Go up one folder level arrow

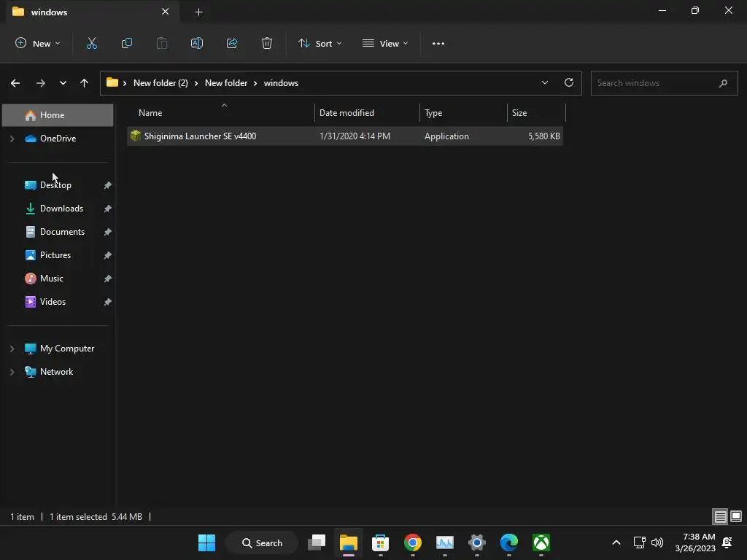pyautogui.click(x=85, y=83)
